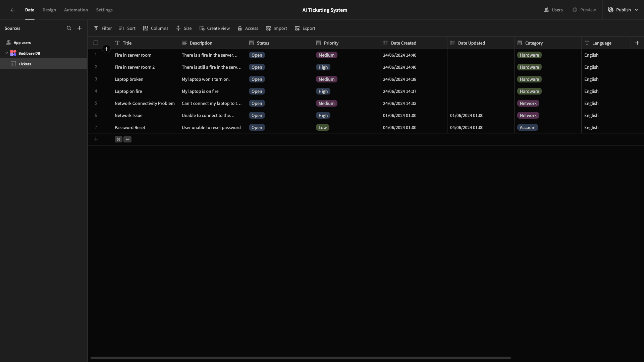Switch to the Data tab

click(x=30, y=10)
